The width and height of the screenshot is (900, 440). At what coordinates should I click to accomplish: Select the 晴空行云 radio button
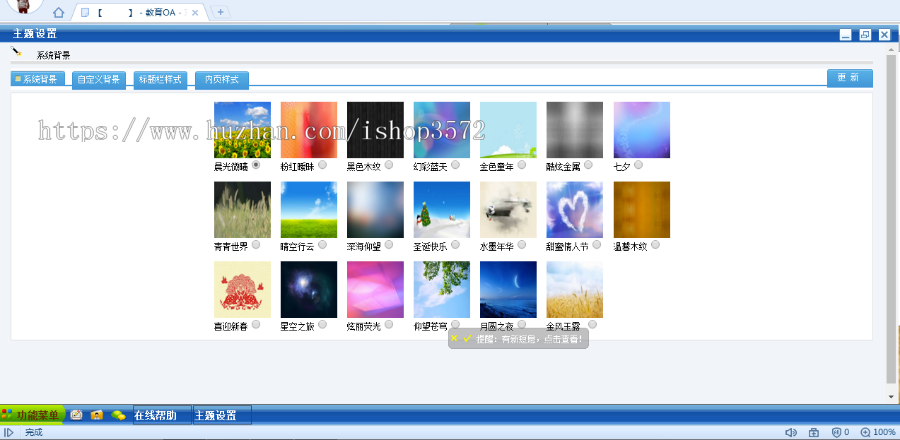[323, 244]
